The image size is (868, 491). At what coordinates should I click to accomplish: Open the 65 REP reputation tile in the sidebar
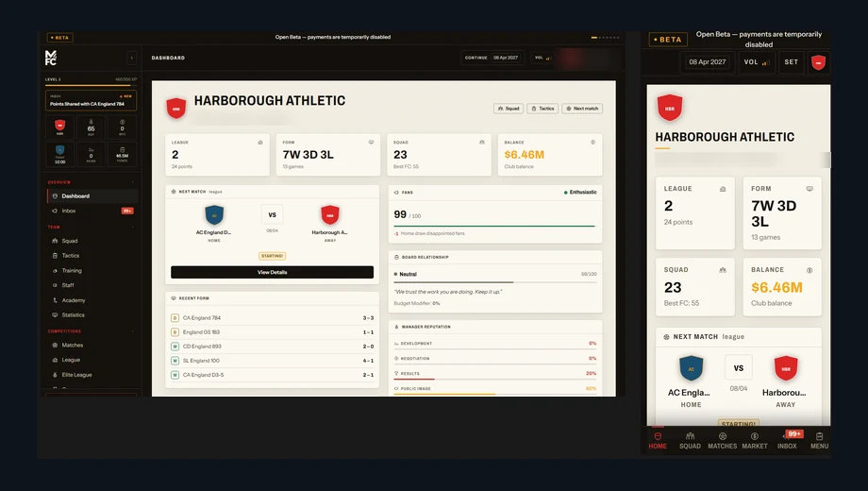pos(91,127)
